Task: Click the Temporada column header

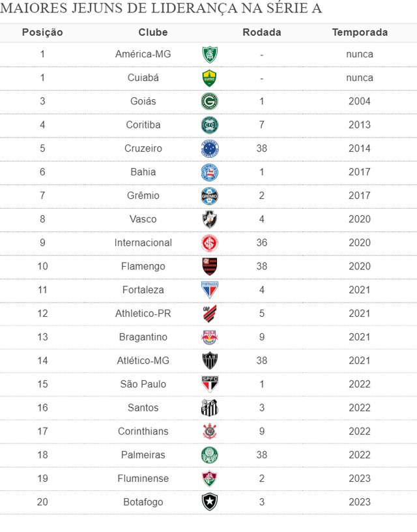Action: 360,33
